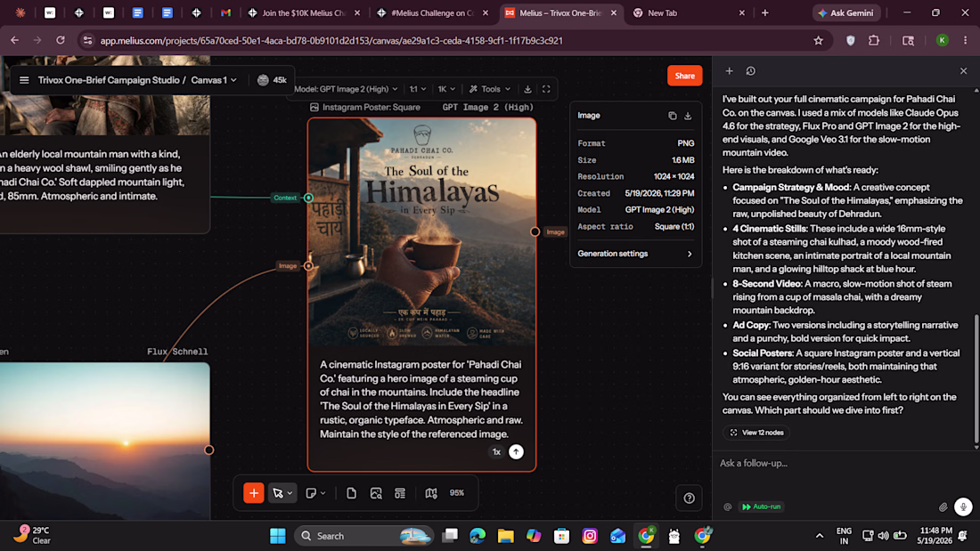Click View 12 nodes button

pyautogui.click(x=756, y=433)
